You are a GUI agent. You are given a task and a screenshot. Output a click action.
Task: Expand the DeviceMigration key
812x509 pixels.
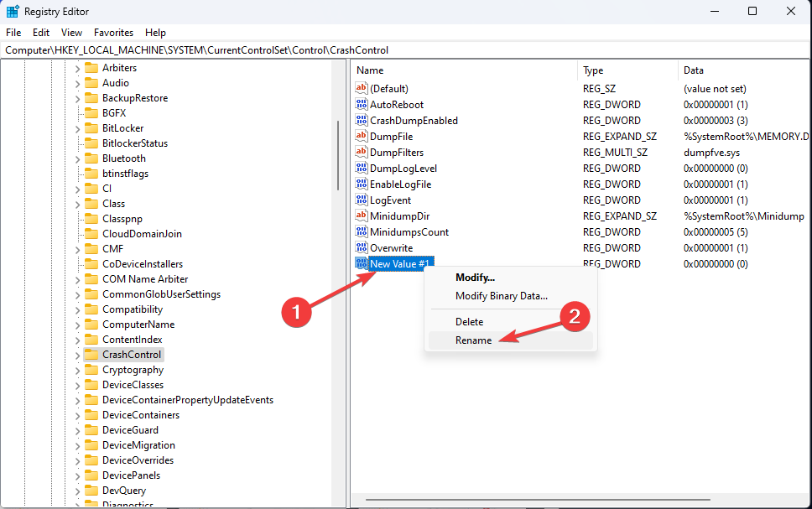tap(77, 446)
